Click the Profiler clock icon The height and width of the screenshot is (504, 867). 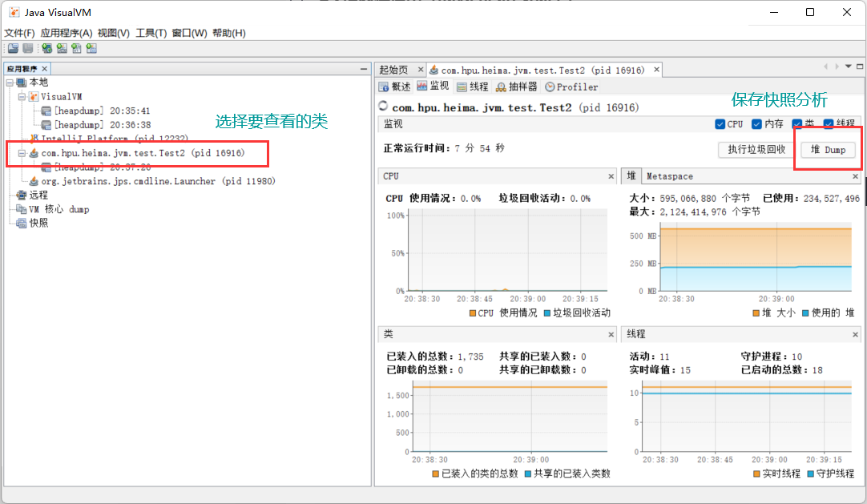point(550,87)
